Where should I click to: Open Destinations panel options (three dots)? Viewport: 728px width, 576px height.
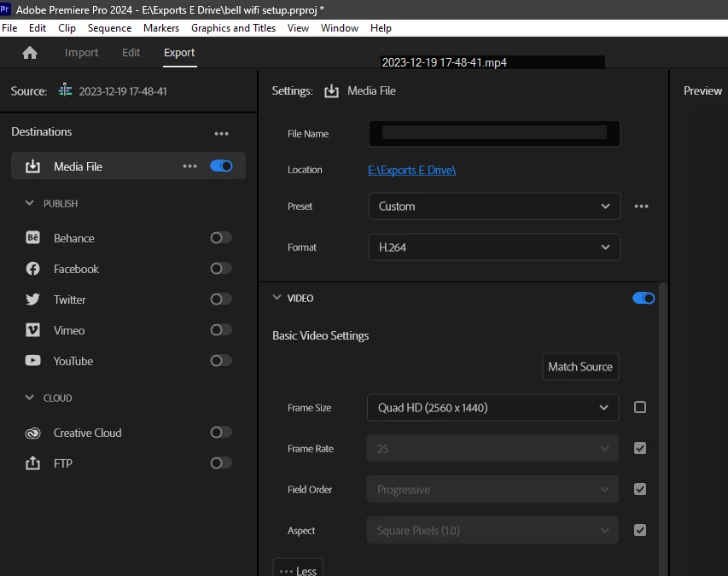(x=221, y=134)
